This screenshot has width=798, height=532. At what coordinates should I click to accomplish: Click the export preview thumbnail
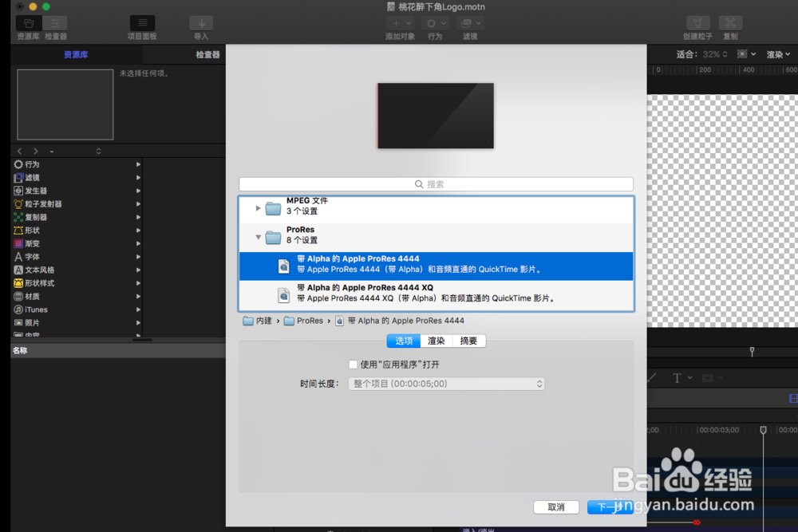[x=436, y=116]
